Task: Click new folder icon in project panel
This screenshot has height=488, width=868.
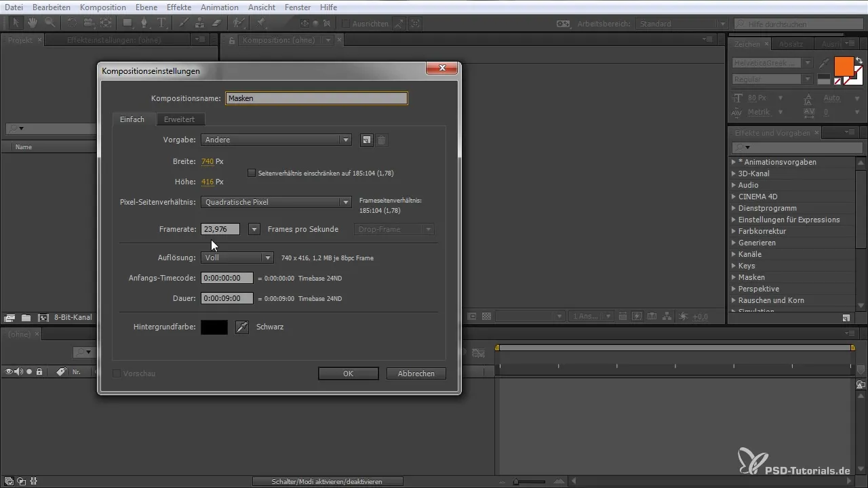Action: 26,317
